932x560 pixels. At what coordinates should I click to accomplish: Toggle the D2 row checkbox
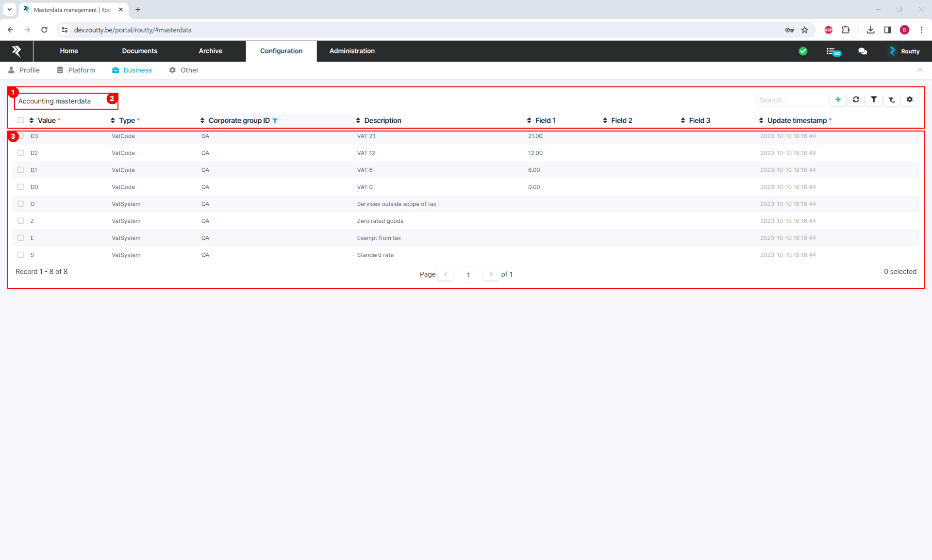click(x=20, y=152)
